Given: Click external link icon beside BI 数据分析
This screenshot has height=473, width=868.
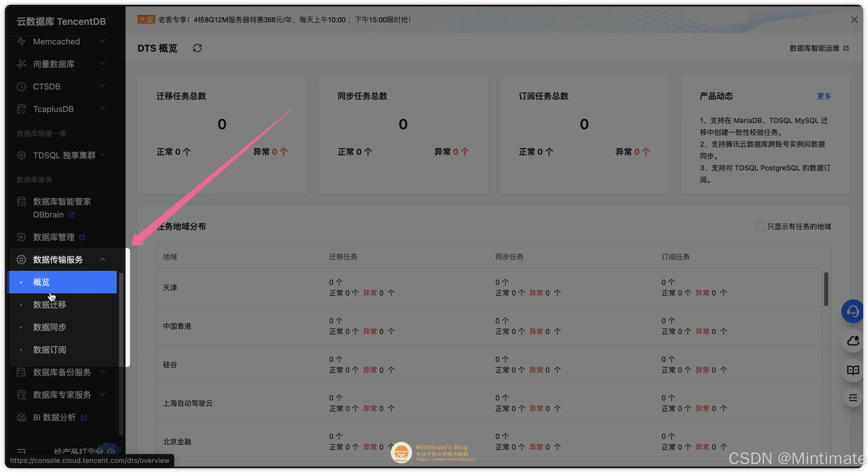Looking at the screenshot, I should [x=84, y=417].
